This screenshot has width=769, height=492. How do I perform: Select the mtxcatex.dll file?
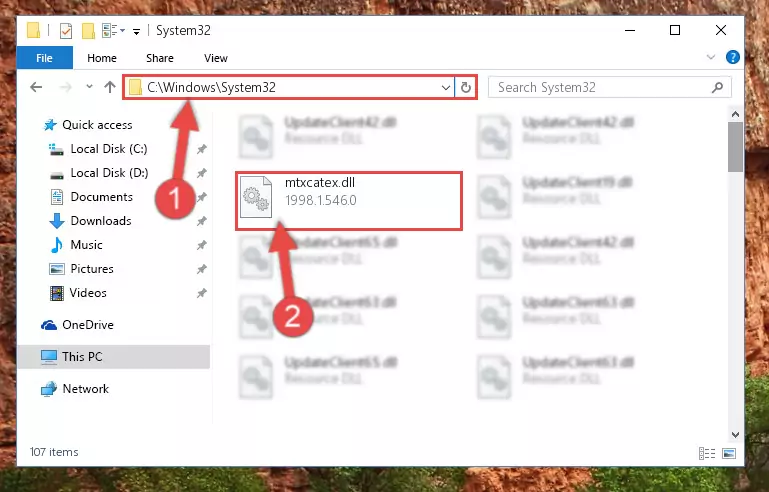tap(349, 201)
